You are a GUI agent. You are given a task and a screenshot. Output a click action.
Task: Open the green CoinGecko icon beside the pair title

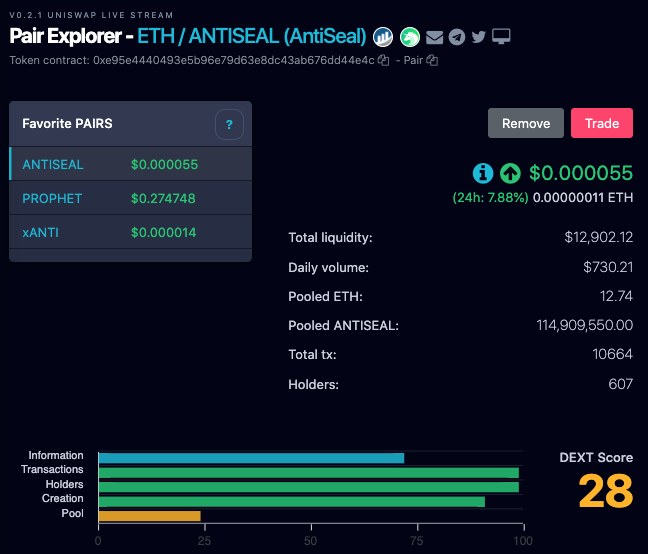tap(410, 37)
